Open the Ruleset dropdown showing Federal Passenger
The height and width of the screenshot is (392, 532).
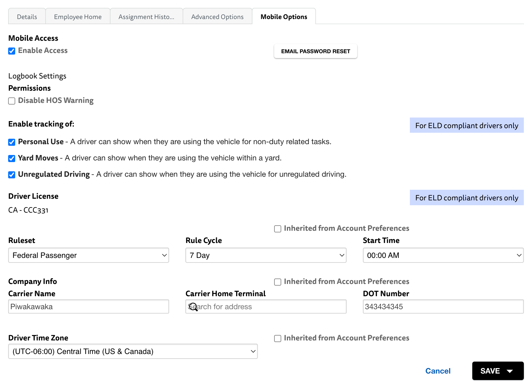89,255
